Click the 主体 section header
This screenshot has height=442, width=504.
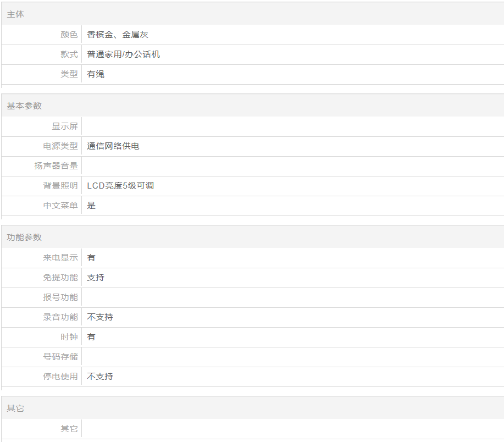[x=15, y=14]
